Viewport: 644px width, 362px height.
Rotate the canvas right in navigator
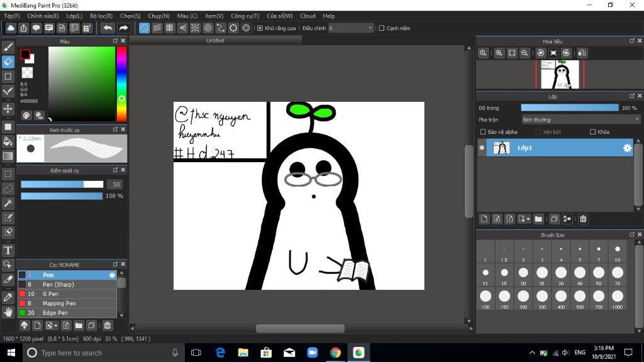[567, 53]
